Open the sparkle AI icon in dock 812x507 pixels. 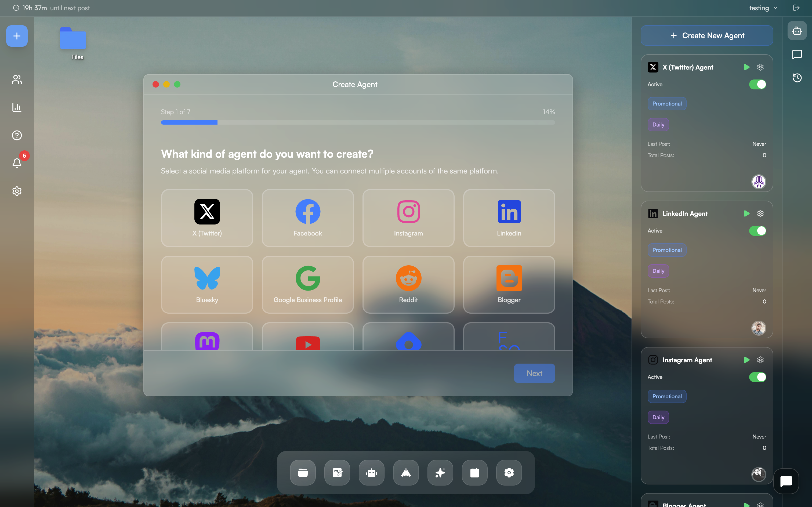(440, 472)
